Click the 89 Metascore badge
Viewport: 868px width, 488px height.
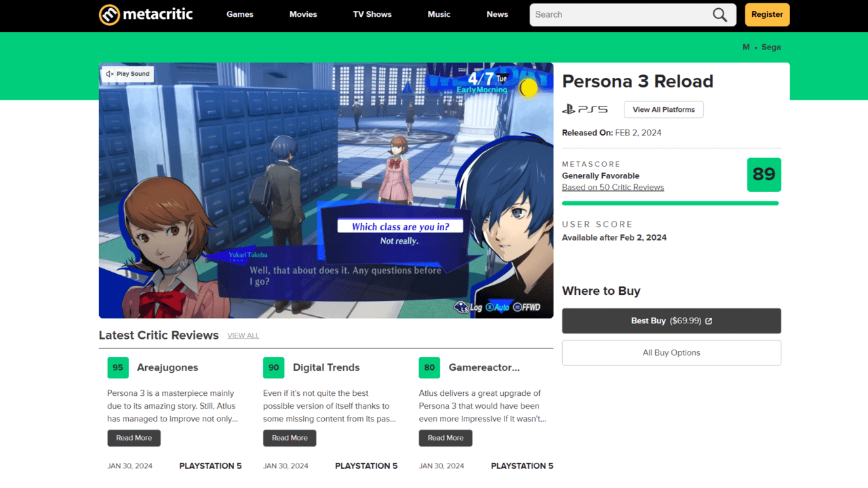point(764,175)
